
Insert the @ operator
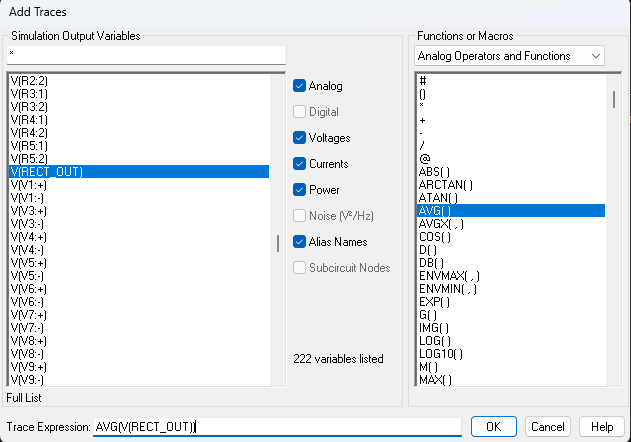pos(511,159)
